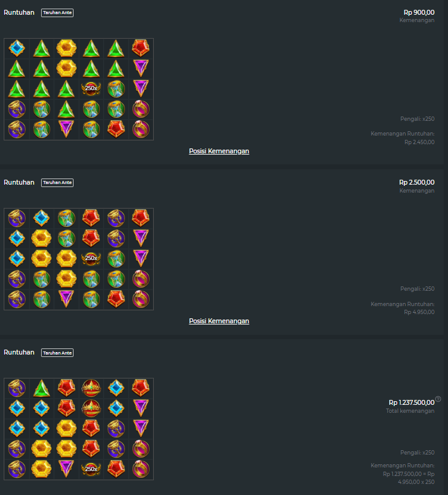Click the 250x multiplier orb in the second grid
This screenshot has height=495, width=448.
tap(91, 258)
